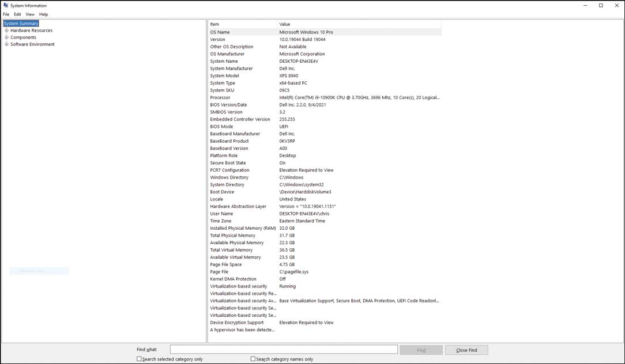Image resolution: width=625 pixels, height=364 pixels.
Task: Open the Edit menu
Action: (17, 14)
